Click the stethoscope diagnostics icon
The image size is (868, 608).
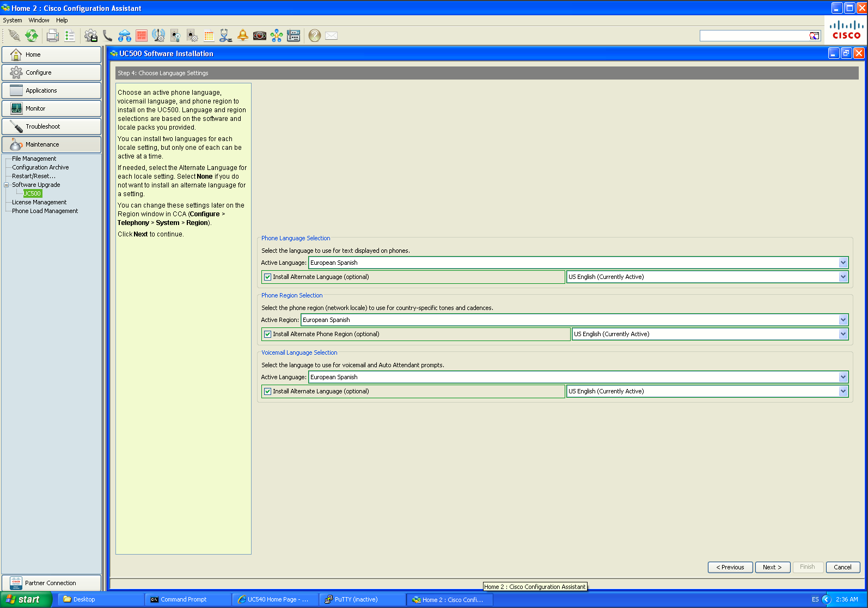tap(226, 36)
